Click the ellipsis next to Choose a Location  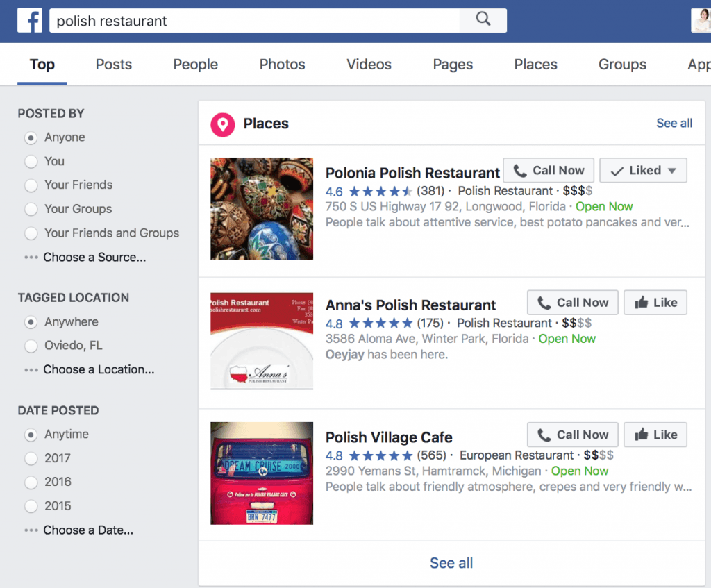(x=31, y=370)
